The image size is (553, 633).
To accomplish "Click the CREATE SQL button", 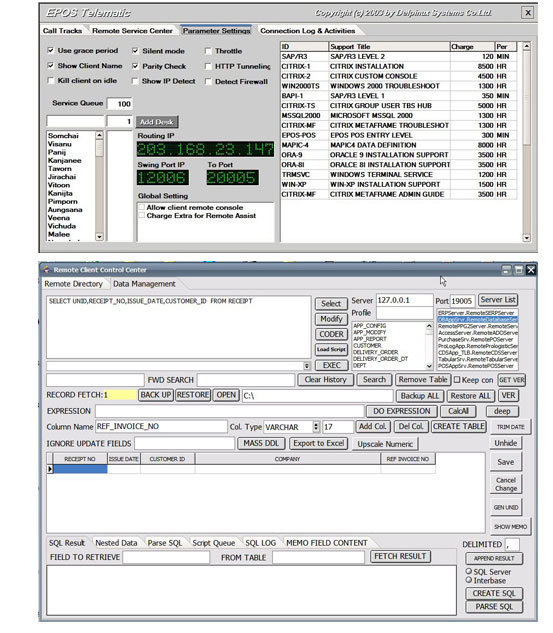I will [x=494, y=593].
